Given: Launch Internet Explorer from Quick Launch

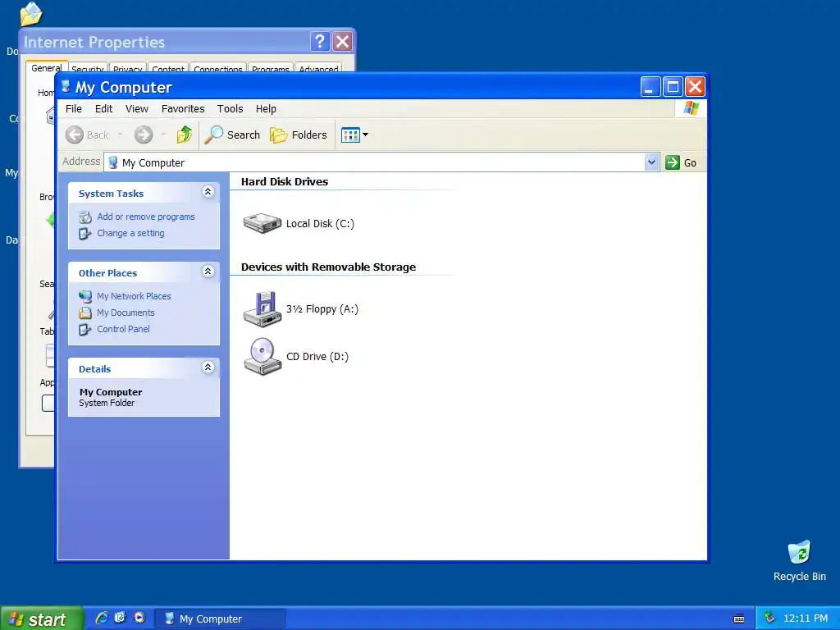Looking at the screenshot, I should pos(101,618).
